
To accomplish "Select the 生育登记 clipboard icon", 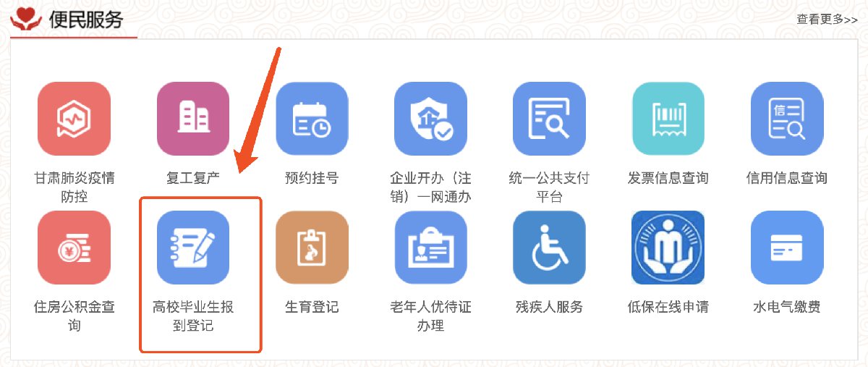I will pos(312,248).
